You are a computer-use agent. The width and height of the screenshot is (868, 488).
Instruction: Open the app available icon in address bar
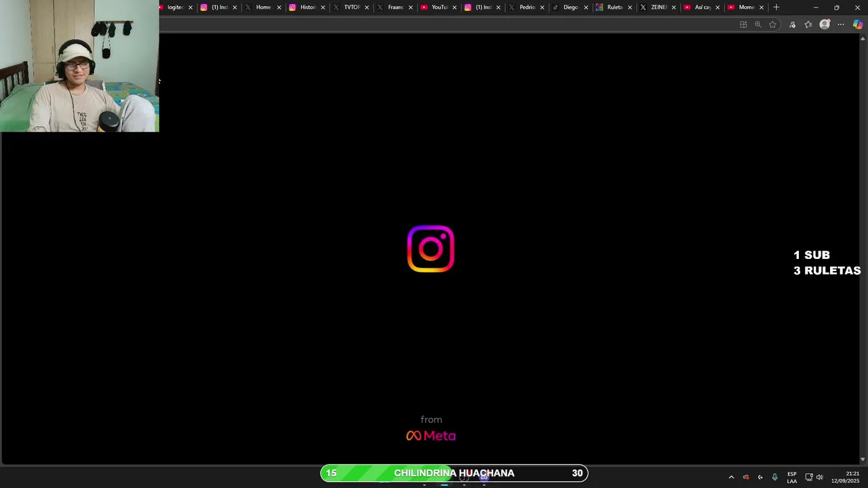tap(743, 24)
